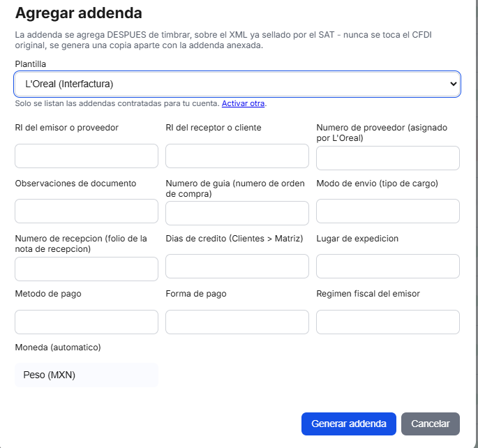Focus the 'RI del emisor o proveedor' field
478x448 pixels.
pos(87,156)
